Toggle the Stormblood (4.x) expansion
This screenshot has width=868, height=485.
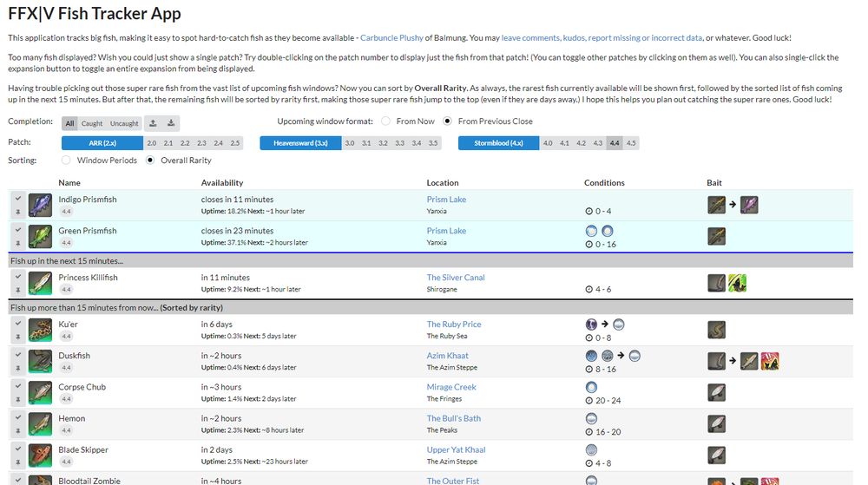(499, 143)
